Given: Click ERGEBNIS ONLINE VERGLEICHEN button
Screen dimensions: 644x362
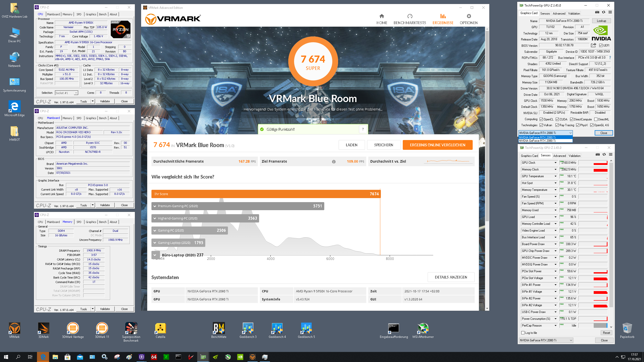Looking at the screenshot, I should pos(437,145).
